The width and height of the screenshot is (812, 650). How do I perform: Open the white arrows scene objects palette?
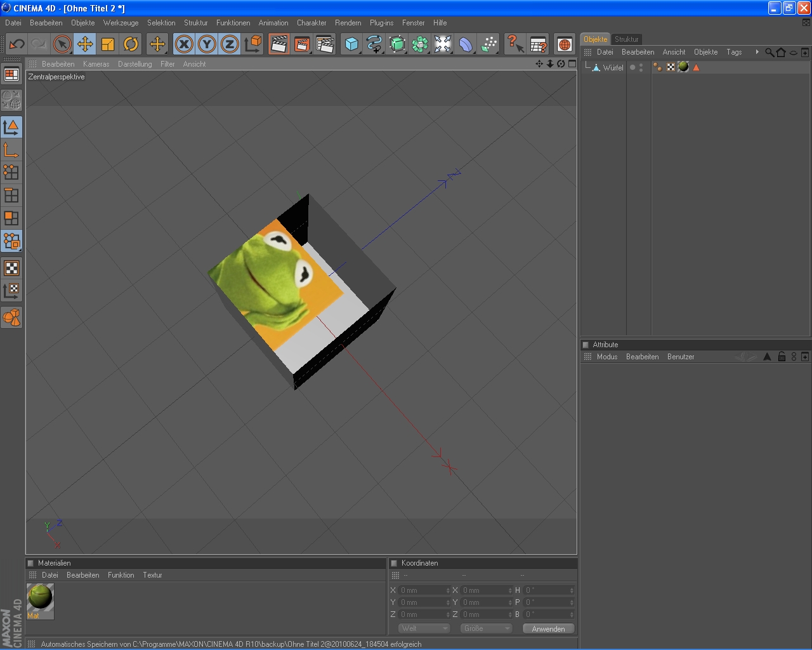(x=443, y=44)
